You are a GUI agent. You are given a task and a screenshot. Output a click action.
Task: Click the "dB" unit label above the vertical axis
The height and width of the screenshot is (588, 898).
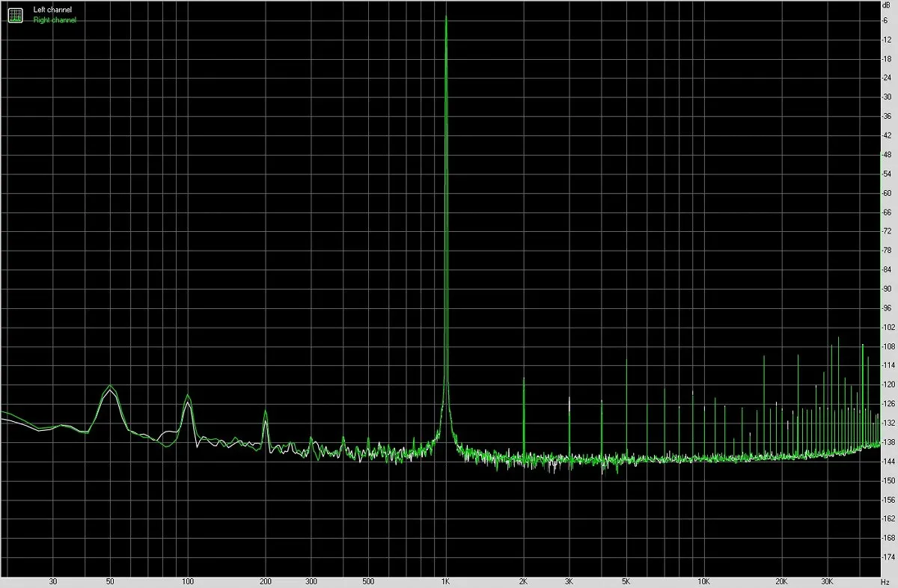click(887, 5)
